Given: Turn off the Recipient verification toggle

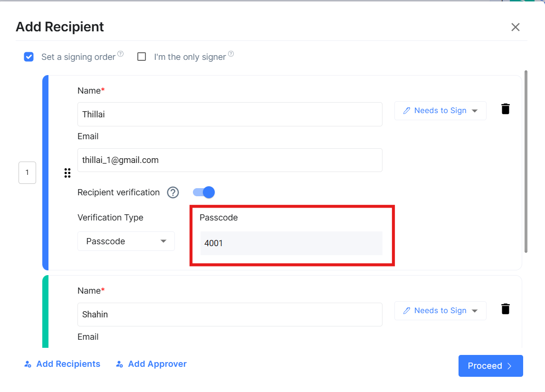Looking at the screenshot, I should (x=204, y=192).
